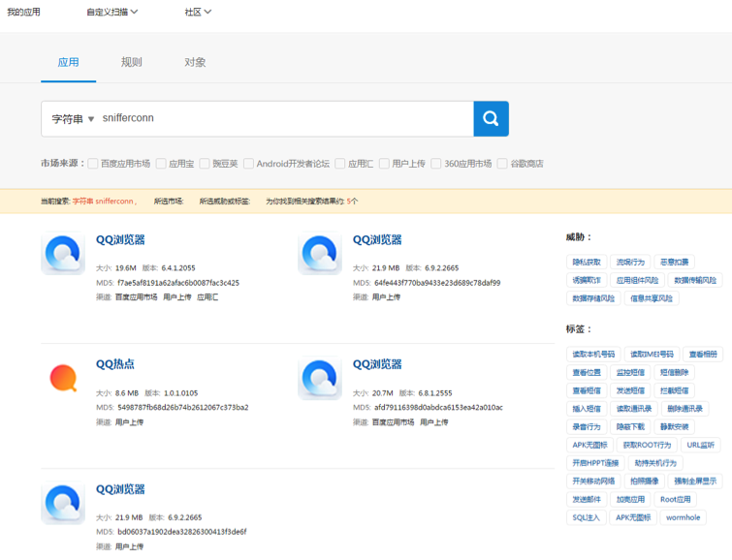Select the 监控短信 label tag
This screenshot has width=732, height=560.
[x=630, y=372]
